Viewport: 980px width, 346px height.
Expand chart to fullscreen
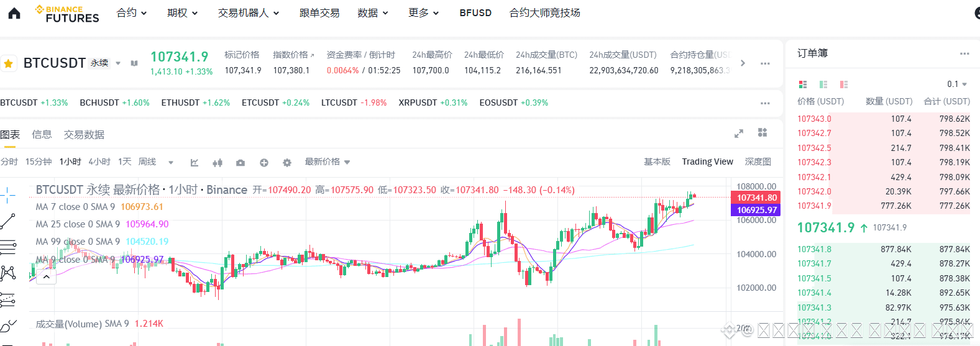click(x=739, y=134)
